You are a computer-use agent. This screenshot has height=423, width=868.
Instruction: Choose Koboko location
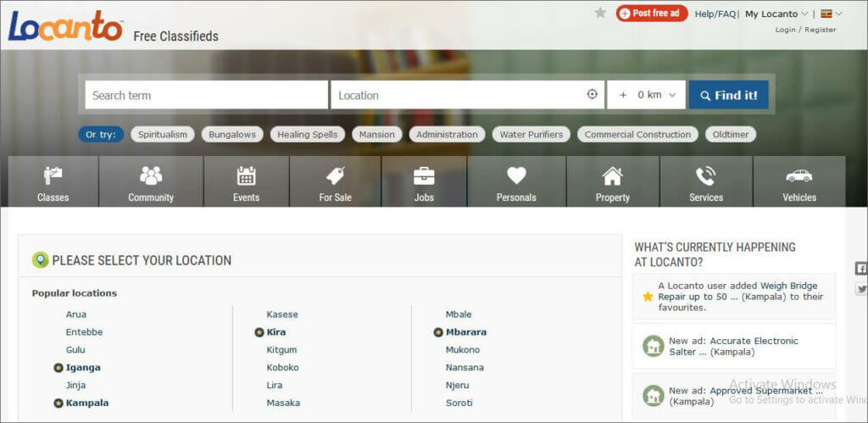[x=282, y=368]
